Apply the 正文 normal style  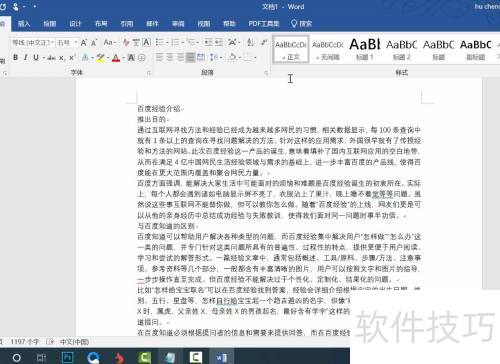[x=291, y=49]
